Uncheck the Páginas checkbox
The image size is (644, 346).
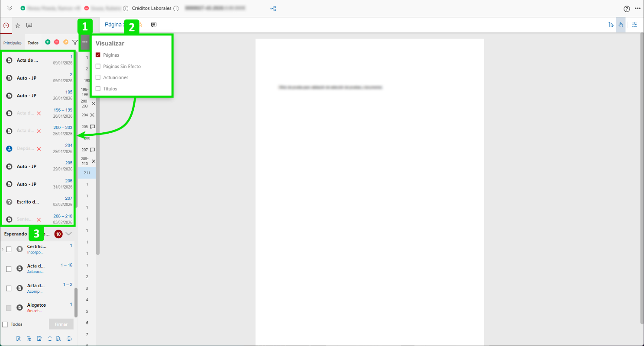coord(98,55)
